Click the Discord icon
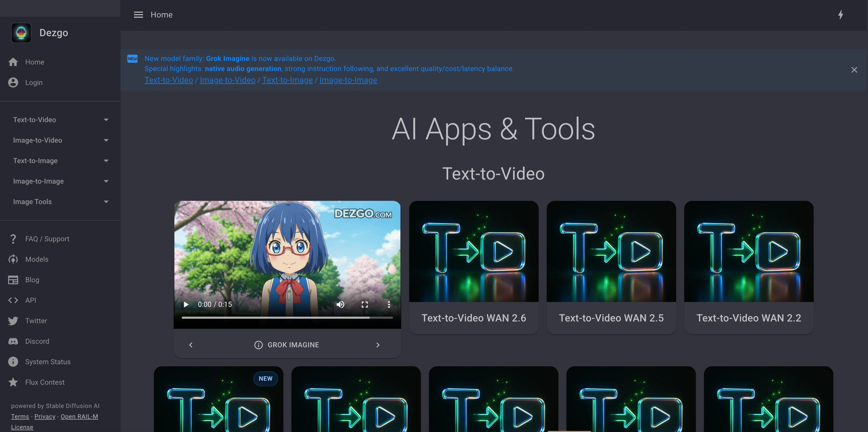The width and height of the screenshot is (868, 432). 13,342
